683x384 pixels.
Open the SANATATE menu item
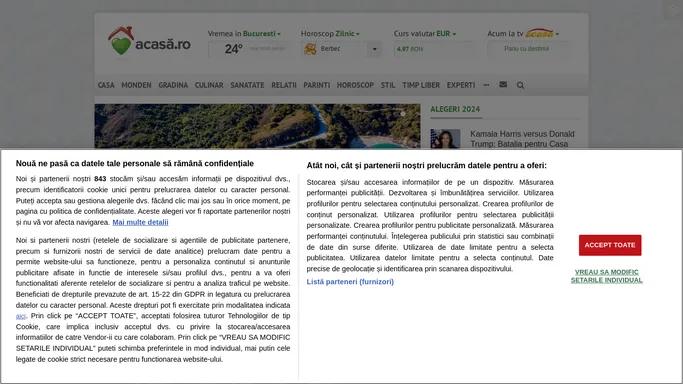247,85
